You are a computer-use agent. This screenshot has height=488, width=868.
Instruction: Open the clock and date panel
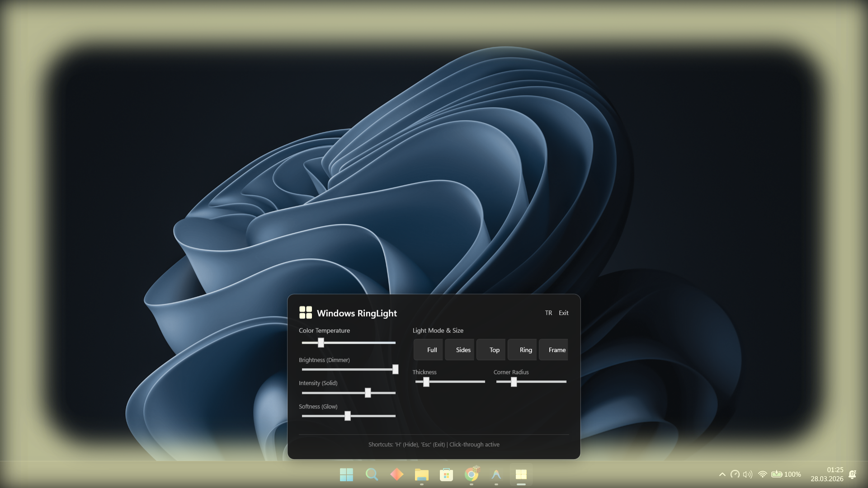(827, 474)
